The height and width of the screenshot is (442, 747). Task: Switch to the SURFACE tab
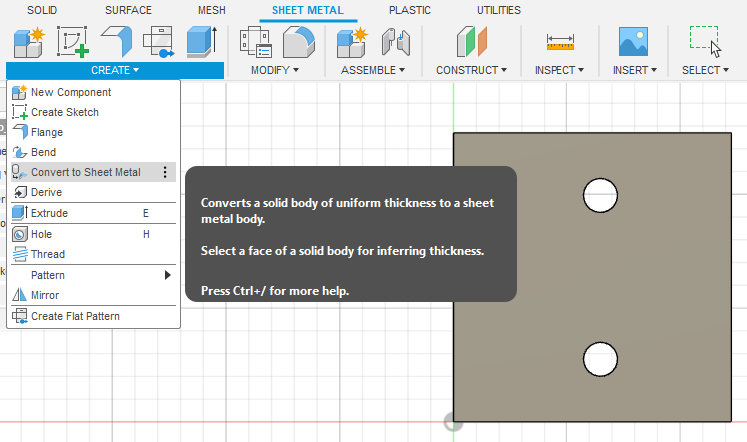pyautogui.click(x=128, y=10)
